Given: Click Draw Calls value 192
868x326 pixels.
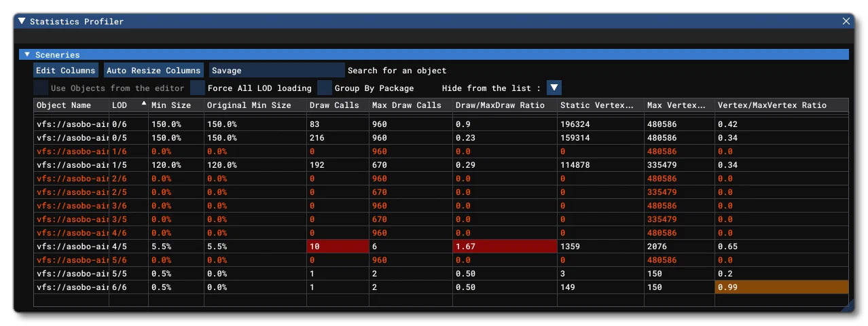Looking at the screenshot, I should 317,165.
